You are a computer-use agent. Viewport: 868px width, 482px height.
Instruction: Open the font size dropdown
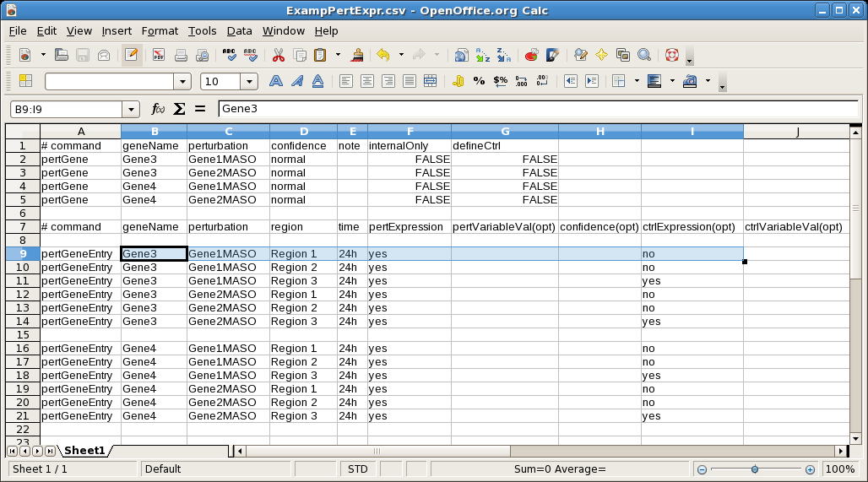point(249,82)
